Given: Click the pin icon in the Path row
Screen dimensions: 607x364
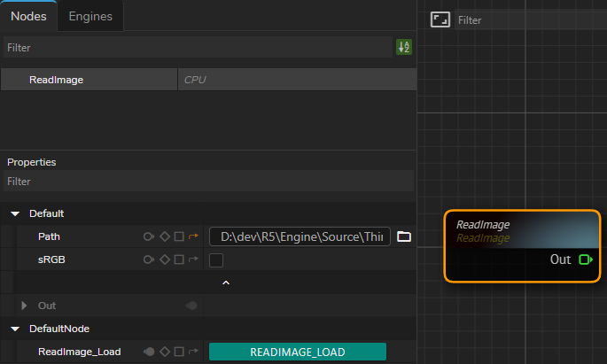Looking at the screenshot, I should [x=149, y=236].
